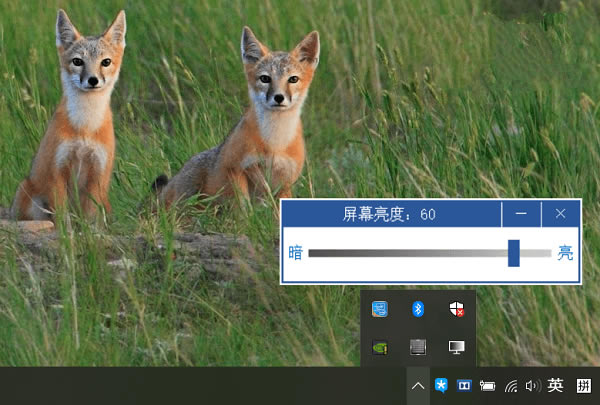This screenshot has height=405, width=600.
Task: Click the speaker volume icon
Action: [x=531, y=385]
